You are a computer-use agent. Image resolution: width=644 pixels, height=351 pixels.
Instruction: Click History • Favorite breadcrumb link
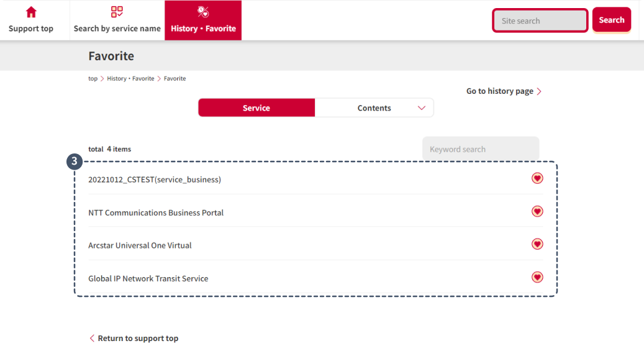click(x=130, y=78)
